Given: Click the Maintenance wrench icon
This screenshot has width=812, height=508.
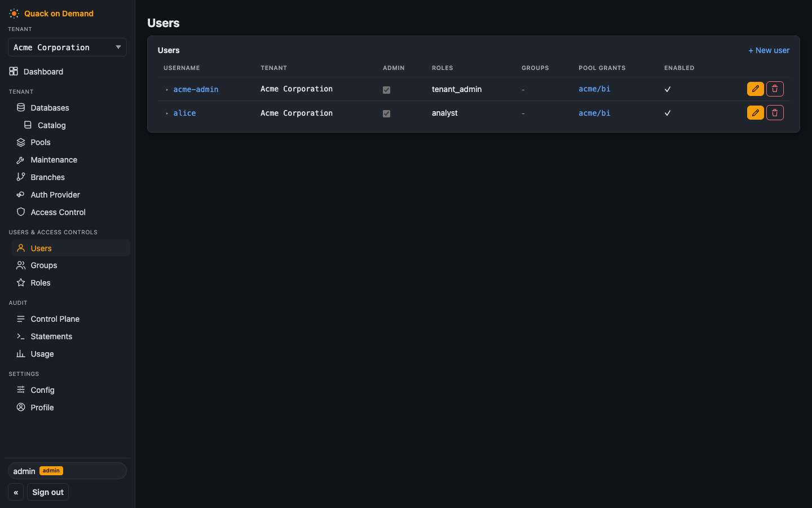Looking at the screenshot, I should click(x=21, y=160).
